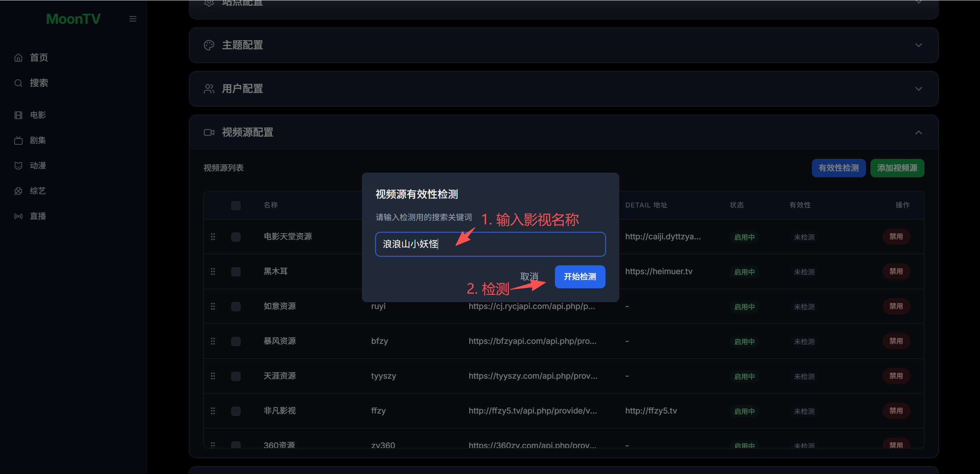980x474 pixels.
Task: Check the checkbox for 暴风资源 row
Action: point(236,341)
